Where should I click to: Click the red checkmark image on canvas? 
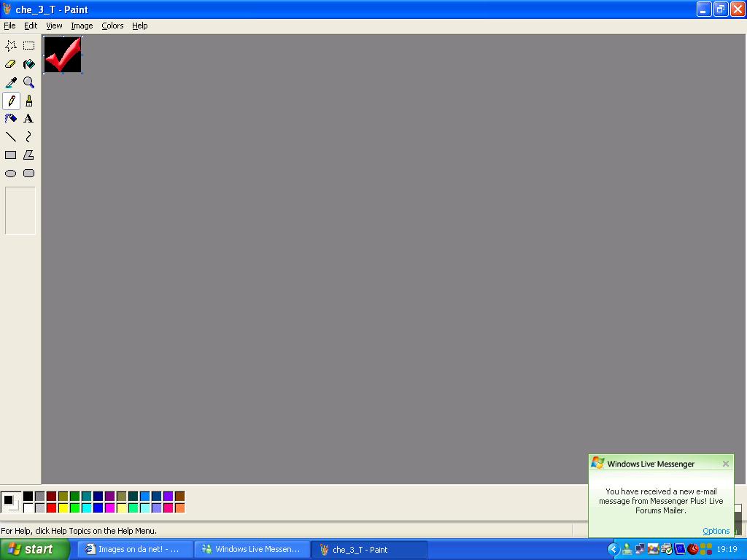63,55
